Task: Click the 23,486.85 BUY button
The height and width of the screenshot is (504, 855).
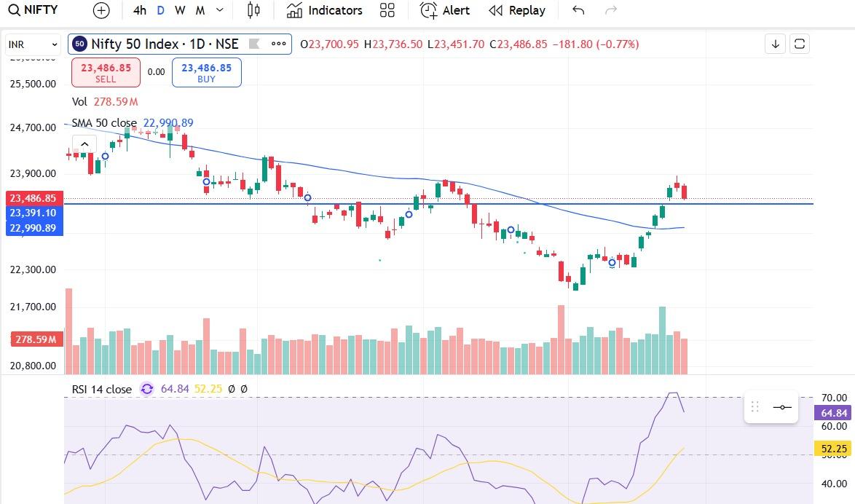Action: point(207,73)
